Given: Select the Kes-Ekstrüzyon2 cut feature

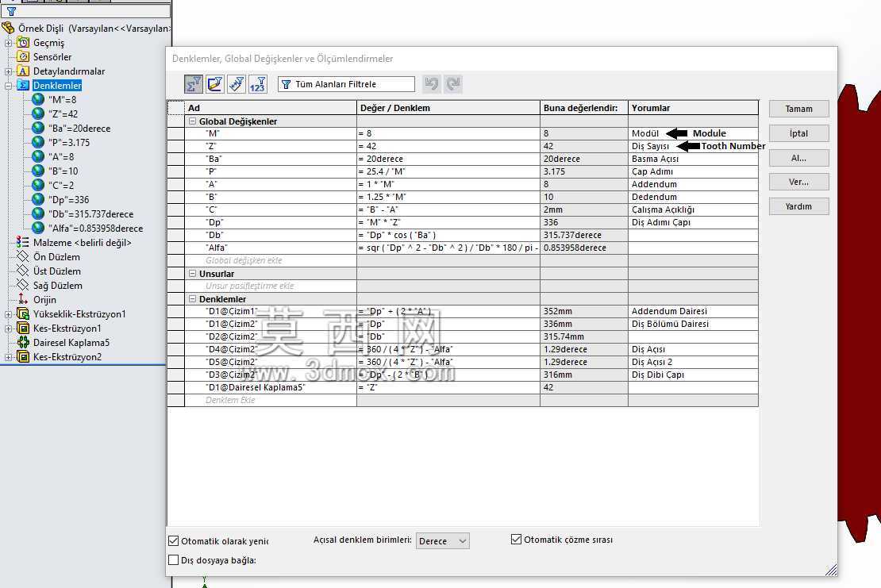Looking at the screenshot, I should click(x=67, y=357).
